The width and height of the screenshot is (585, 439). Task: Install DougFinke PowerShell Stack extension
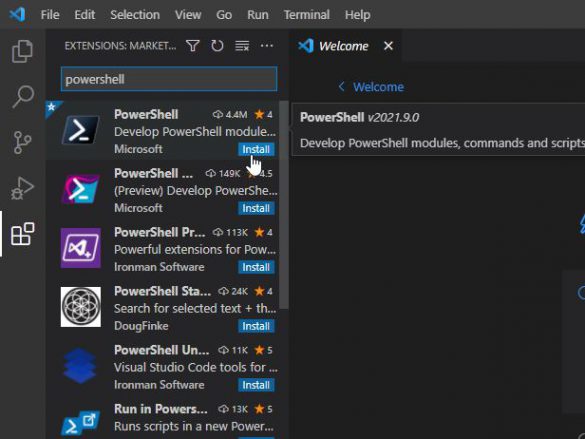(x=256, y=326)
